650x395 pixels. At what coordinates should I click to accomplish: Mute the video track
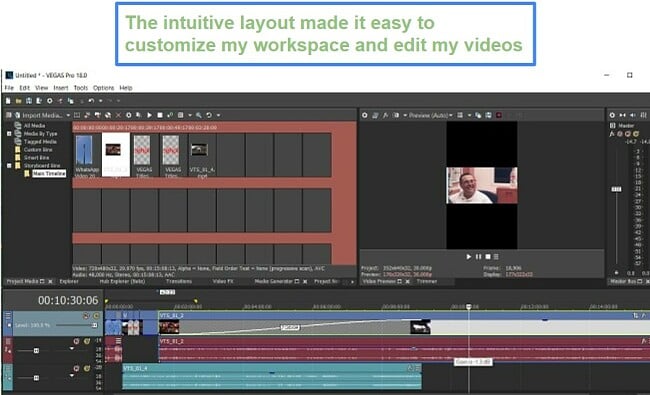[x=86, y=316]
